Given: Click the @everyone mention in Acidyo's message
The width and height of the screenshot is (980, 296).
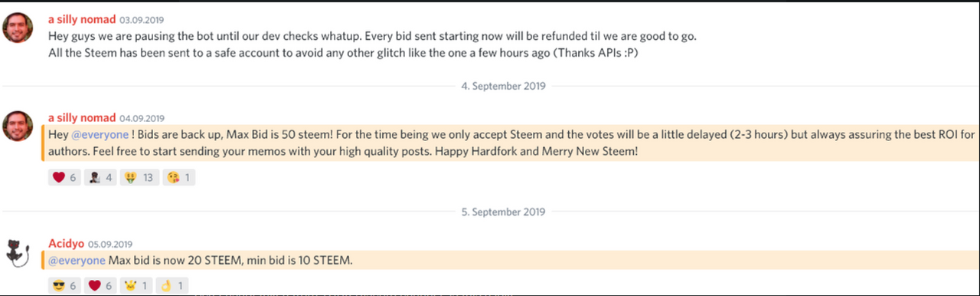Looking at the screenshot, I should (x=77, y=261).
